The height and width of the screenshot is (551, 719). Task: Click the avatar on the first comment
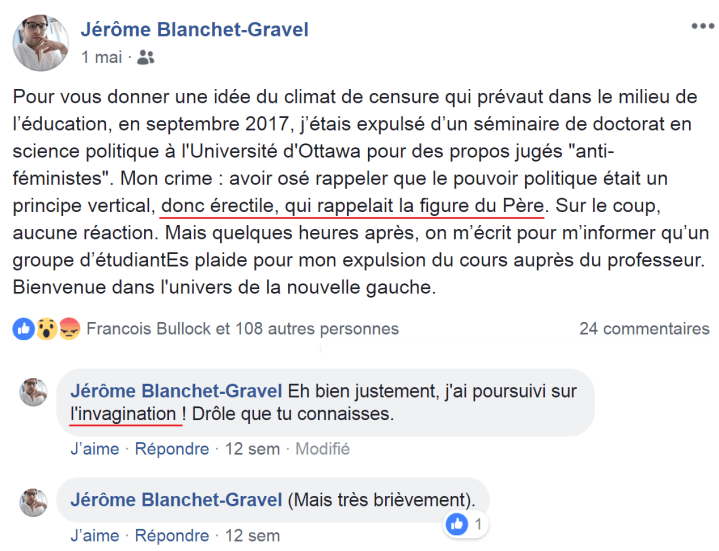point(33,392)
